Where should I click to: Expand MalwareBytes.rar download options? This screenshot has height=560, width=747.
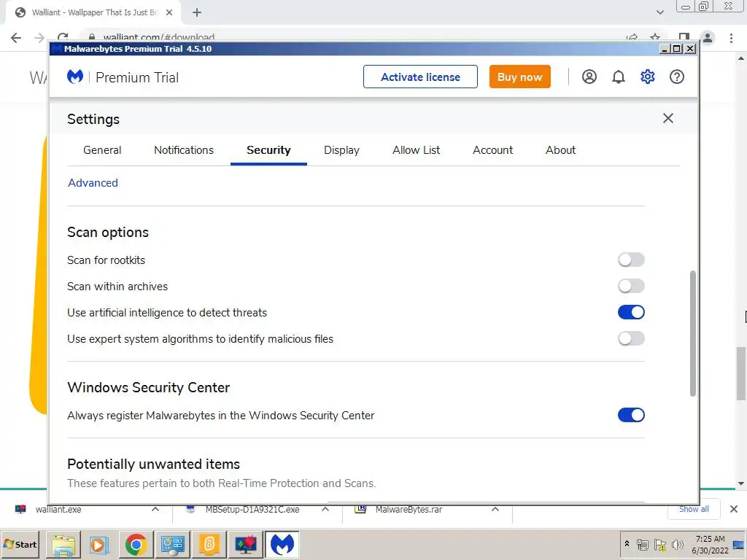495,509
